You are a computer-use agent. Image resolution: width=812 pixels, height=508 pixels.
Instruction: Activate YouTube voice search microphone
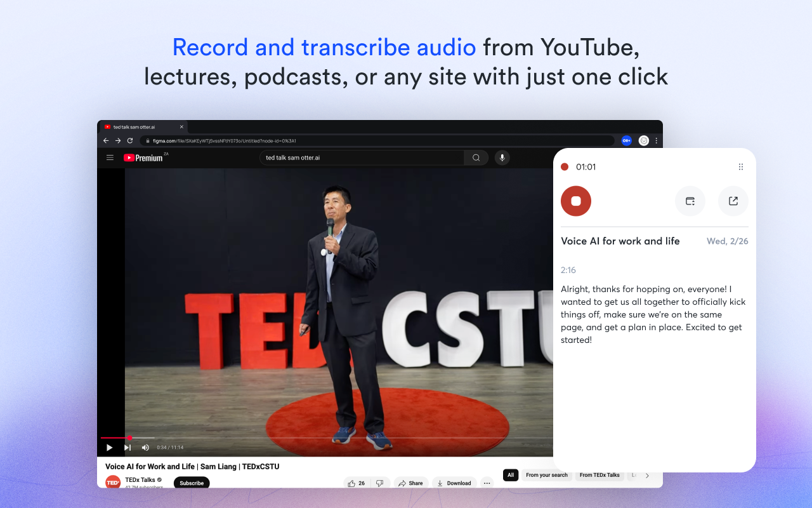pyautogui.click(x=502, y=157)
